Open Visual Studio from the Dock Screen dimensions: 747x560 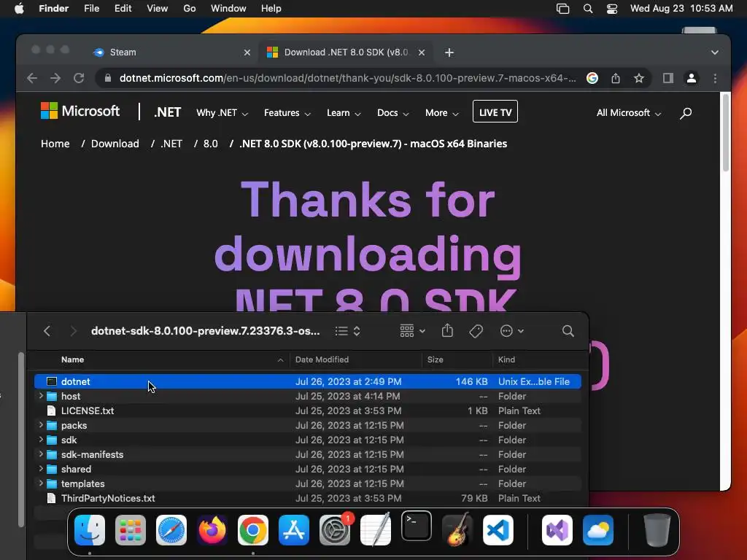coord(557,530)
